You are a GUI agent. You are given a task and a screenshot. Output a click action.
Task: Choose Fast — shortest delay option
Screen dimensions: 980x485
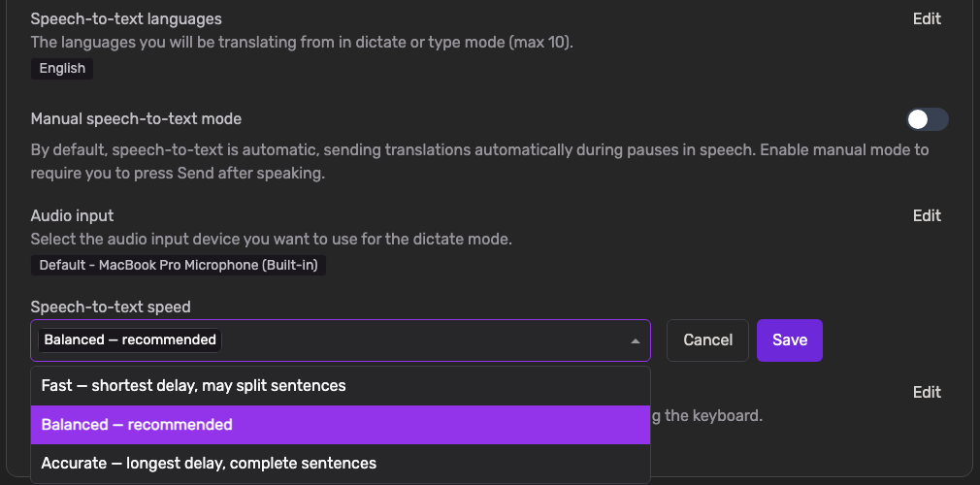(341, 386)
